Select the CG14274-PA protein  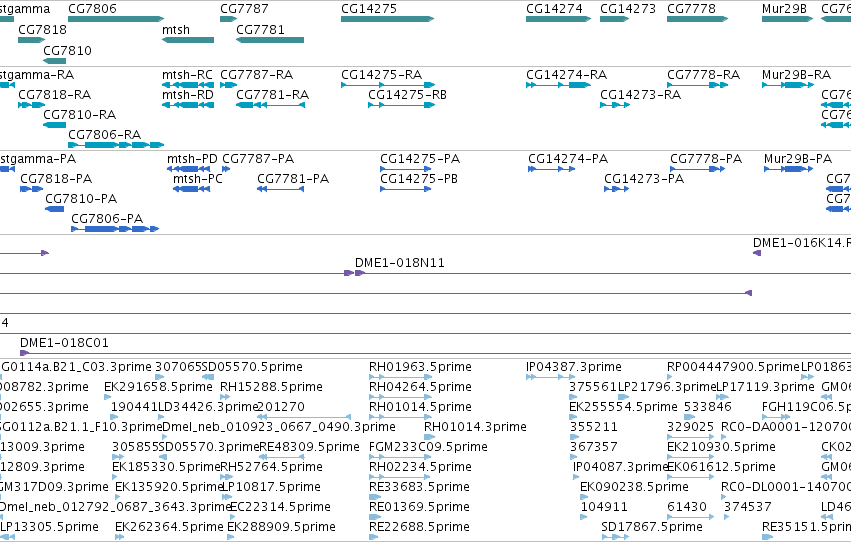click(x=551, y=169)
